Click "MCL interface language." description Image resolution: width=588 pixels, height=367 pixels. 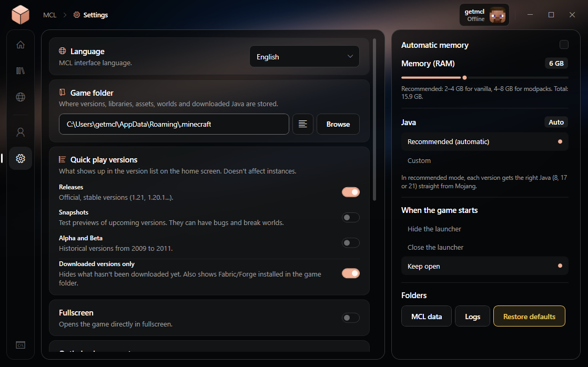coord(95,63)
